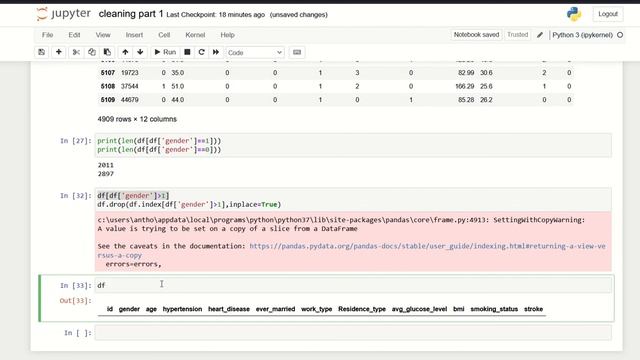The image size is (640, 360).
Task: Click the edit pencil icon near Trusted
Action: point(540,35)
